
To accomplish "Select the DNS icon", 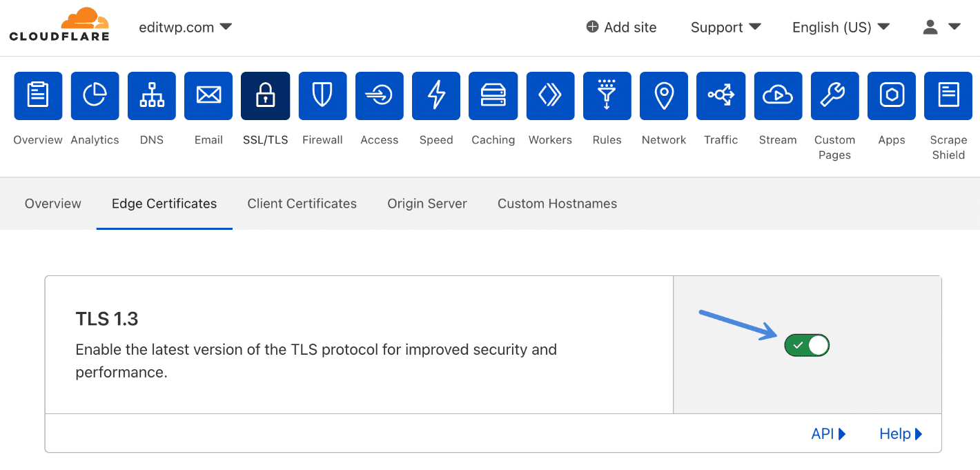I will (x=151, y=96).
